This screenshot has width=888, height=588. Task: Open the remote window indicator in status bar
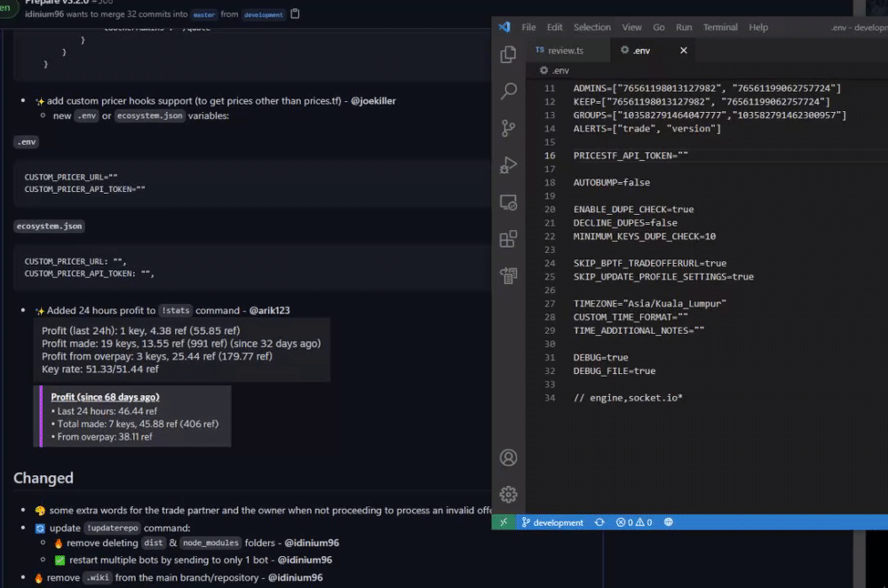point(503,522)
